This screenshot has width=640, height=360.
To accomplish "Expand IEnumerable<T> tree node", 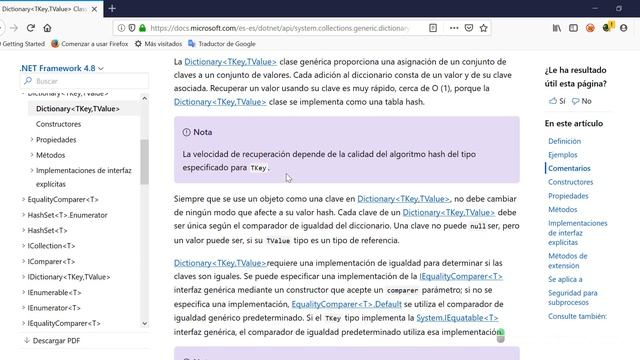I will (x=23, y=292).
